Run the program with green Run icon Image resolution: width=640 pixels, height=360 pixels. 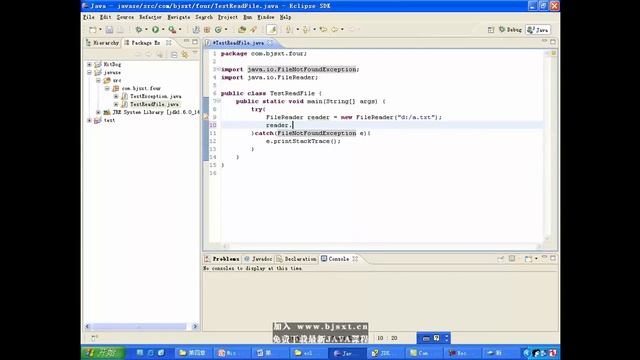click(x=156, y=29)
